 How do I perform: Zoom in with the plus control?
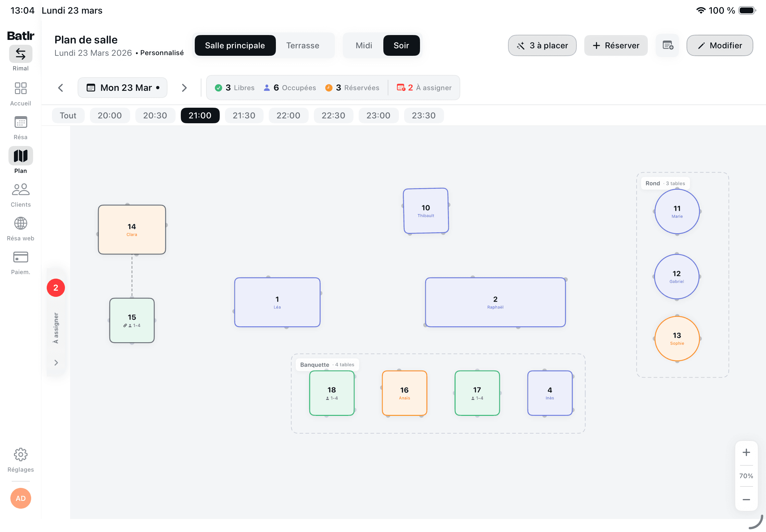click(x=746, y=453)
